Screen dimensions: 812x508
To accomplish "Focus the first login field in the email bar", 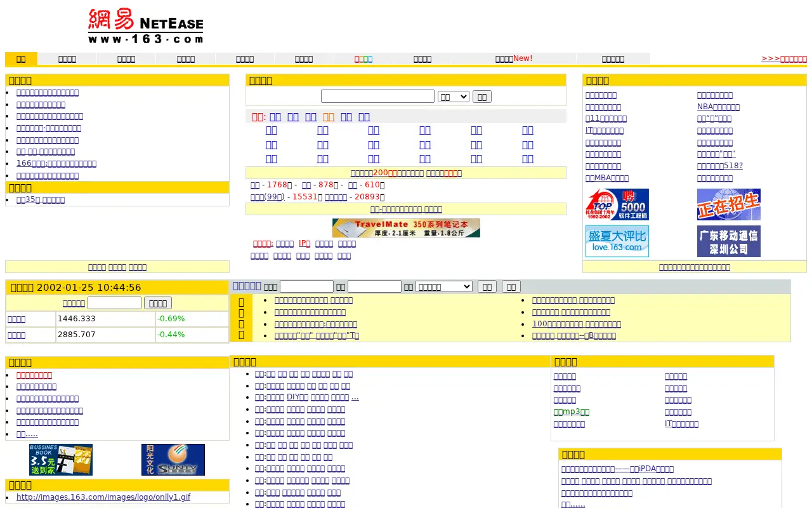I will (306, 286).
